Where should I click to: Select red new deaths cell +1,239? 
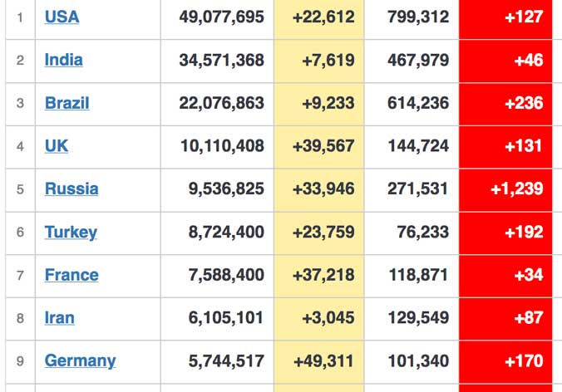coord(505,190)
